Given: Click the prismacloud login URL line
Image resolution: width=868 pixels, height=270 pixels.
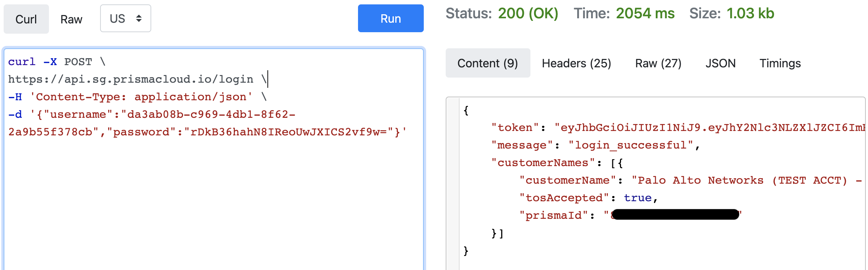Looking at the screenshot, I should 130,79.
